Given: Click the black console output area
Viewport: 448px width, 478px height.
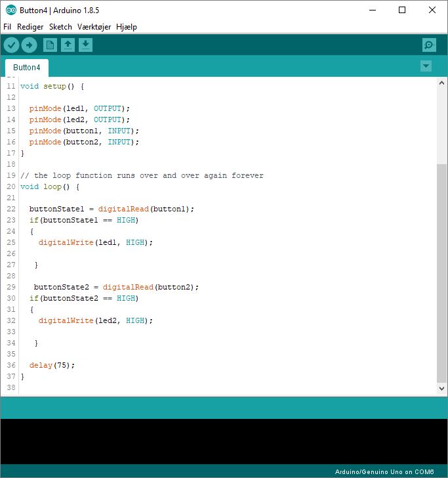Looking at the screenshot, I should point(224,441).
